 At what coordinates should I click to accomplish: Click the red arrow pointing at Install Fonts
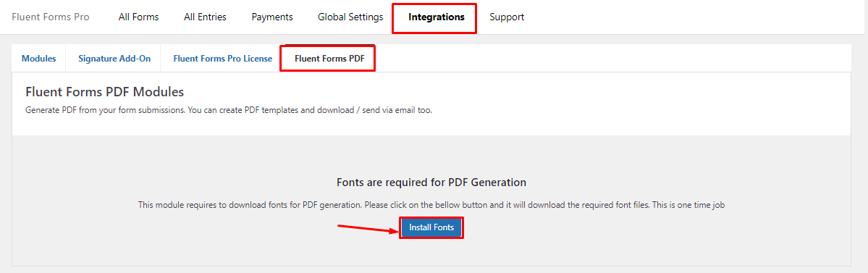[x=368, y=229]
